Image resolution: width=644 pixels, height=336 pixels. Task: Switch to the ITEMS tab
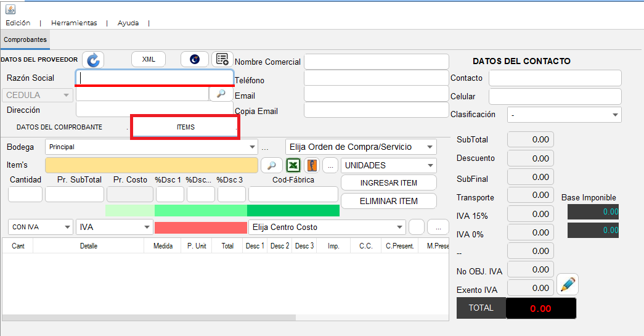click(185, 128)
